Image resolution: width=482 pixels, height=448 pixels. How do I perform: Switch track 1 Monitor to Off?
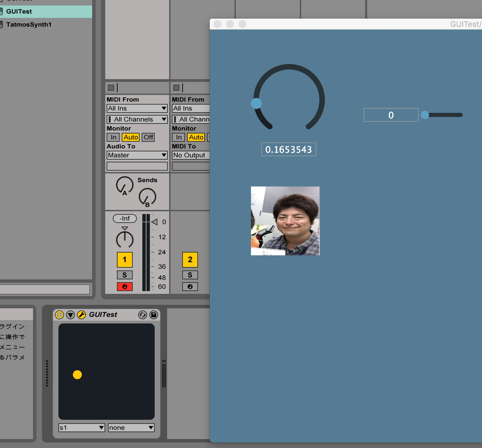(x=149, y=137)
